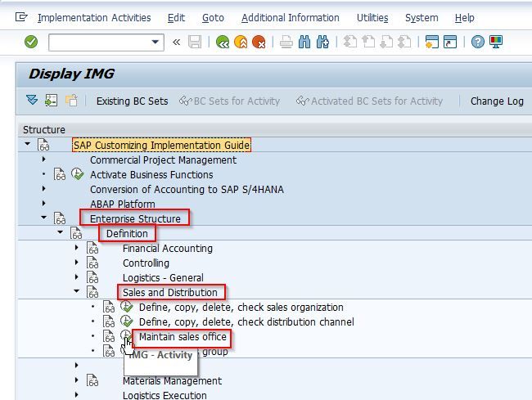
Task: Click the First Page icon
Action: (349, 42)
